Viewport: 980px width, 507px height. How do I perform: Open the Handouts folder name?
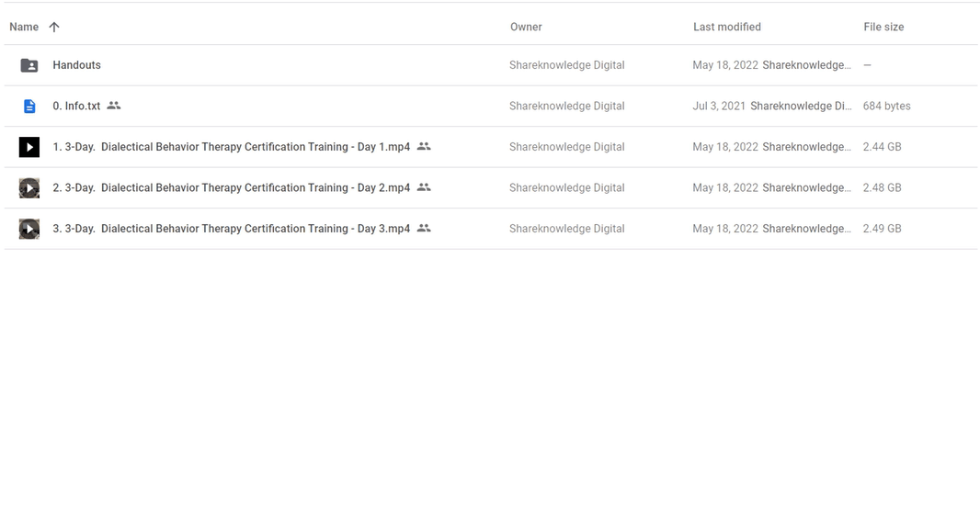tap(77, 65)
